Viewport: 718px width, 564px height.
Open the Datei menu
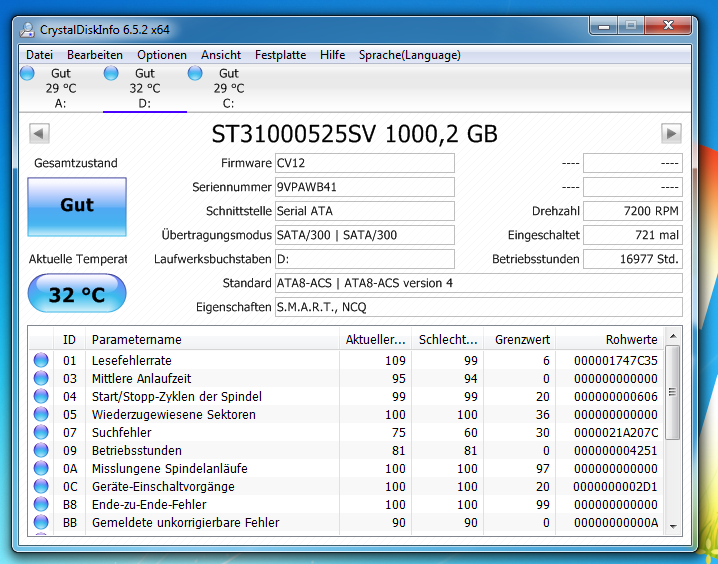39,55
